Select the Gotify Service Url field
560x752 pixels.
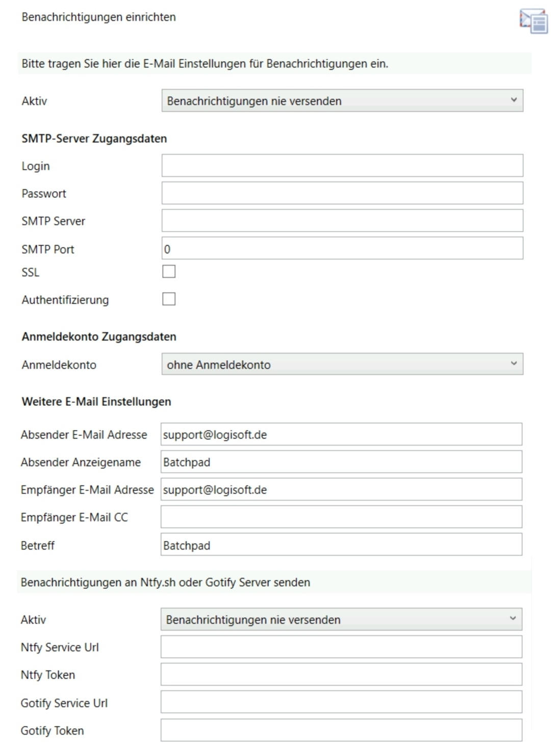[x=341, y=703]
